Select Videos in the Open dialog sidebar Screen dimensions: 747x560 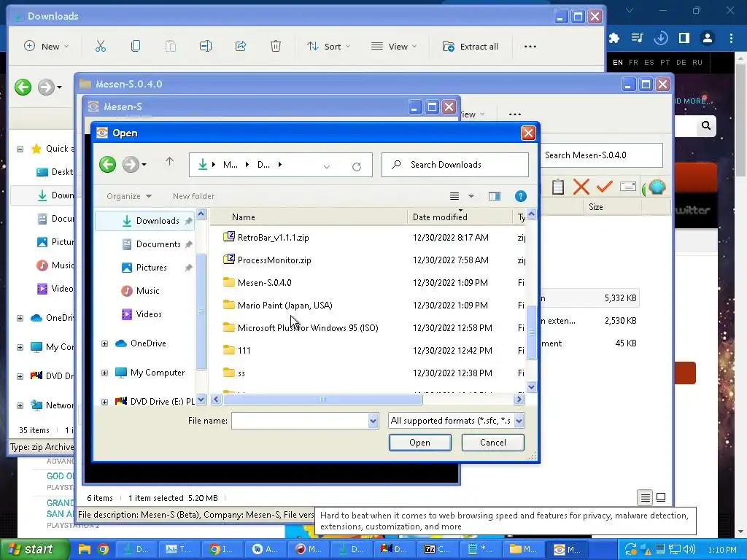[x=145, y=314]
